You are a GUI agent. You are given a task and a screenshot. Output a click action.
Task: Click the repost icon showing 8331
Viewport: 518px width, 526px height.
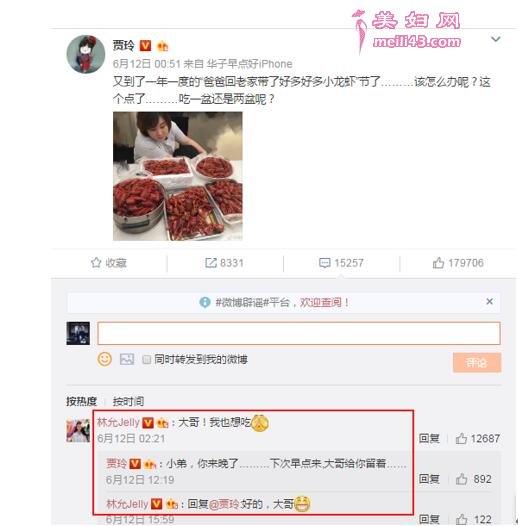(x=211, y=263)
